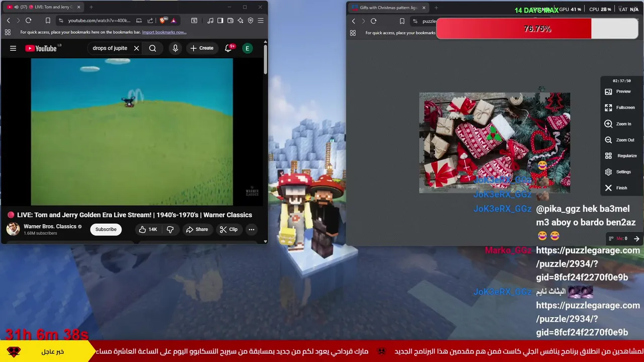Image resolution: width=644 pixels, height=362 pixels.
Task: Open the Brave Wallet icon
Action: point(230,21)
